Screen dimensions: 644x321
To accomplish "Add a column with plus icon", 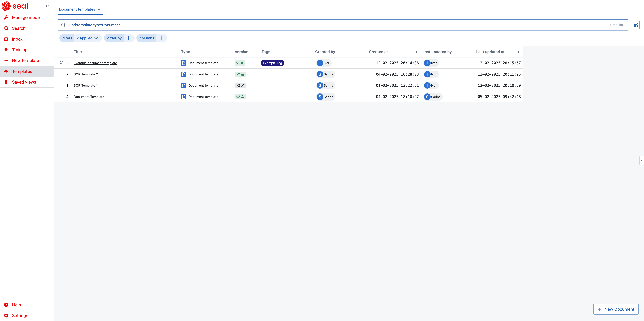I will pos(161,38).
